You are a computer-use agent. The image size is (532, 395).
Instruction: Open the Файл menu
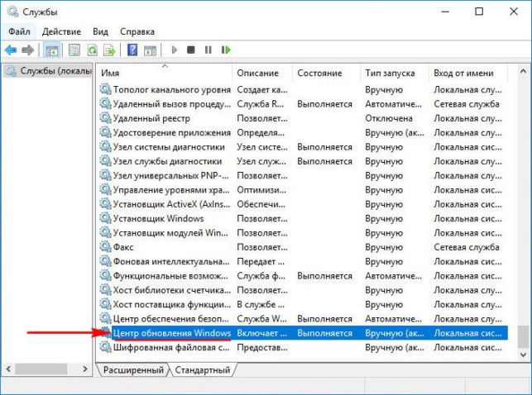19,31
